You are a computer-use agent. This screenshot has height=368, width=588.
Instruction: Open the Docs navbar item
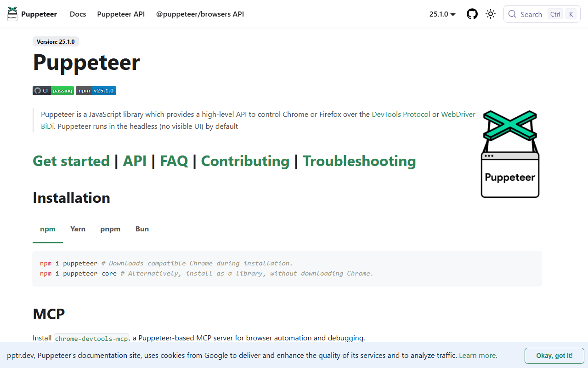[78, 14]
